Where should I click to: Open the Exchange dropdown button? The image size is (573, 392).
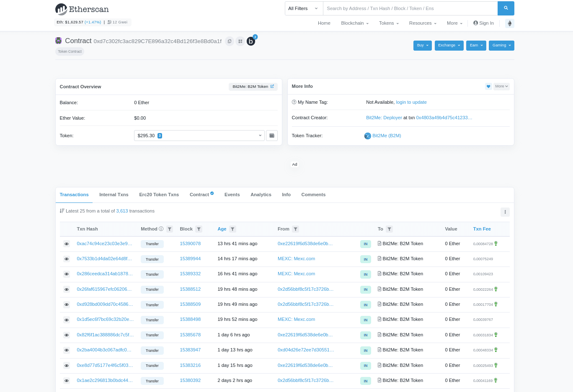coord(449,45)
